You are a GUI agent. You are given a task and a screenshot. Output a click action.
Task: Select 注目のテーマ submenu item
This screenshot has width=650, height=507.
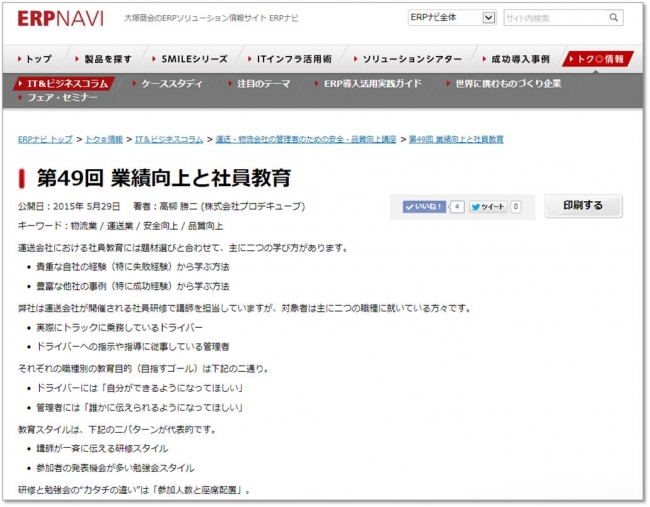point(260,84)
